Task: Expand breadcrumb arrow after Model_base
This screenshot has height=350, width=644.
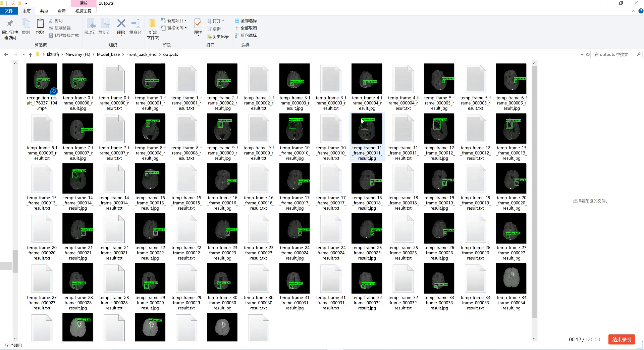Action: (123, 54)
